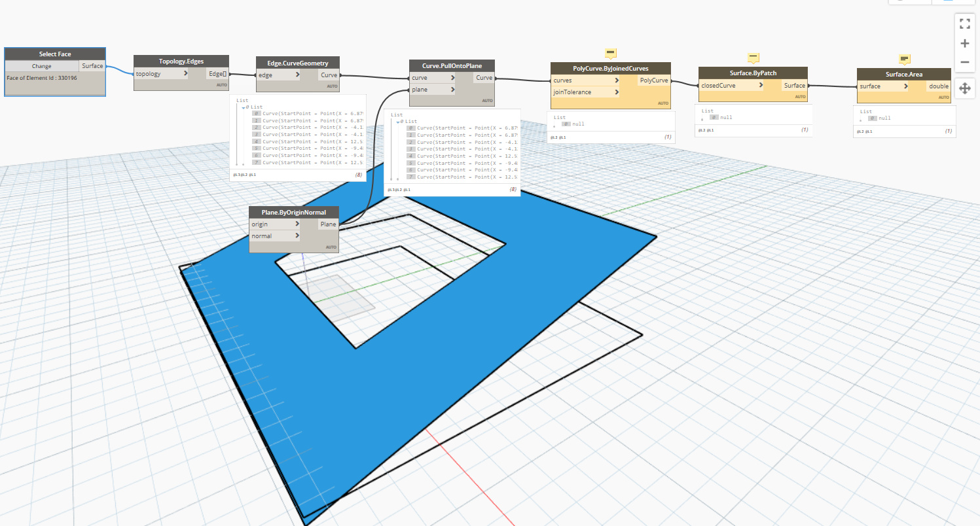
Task: Click row 4 in the Edge.CurveGeometry preview list
Action: point(308,141)
